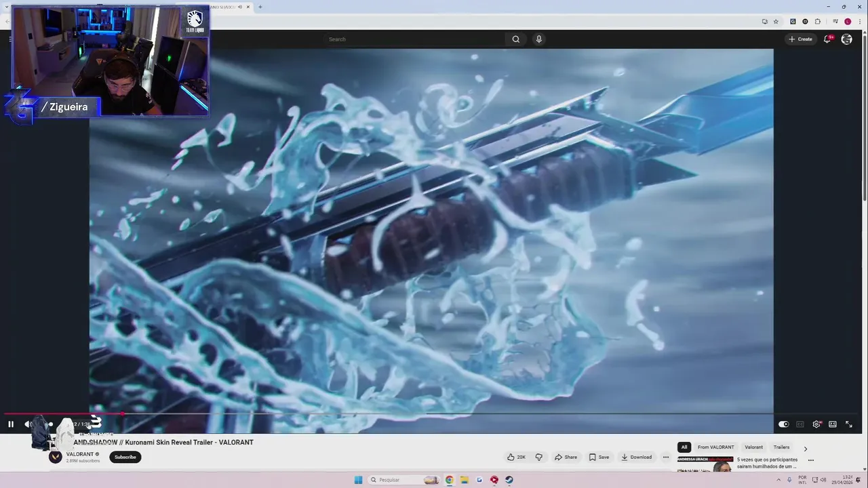The height and width of the screenshot is (488, 868).
Task: Open more actions menu beside Download
Action: coord(666,457)
